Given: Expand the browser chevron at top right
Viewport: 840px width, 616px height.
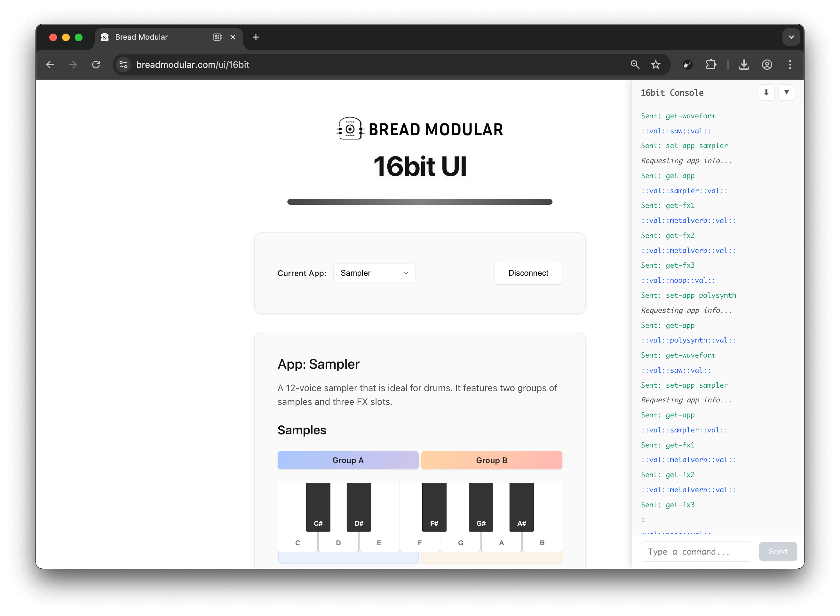Looking at the screenshot, I should (791, 37).
